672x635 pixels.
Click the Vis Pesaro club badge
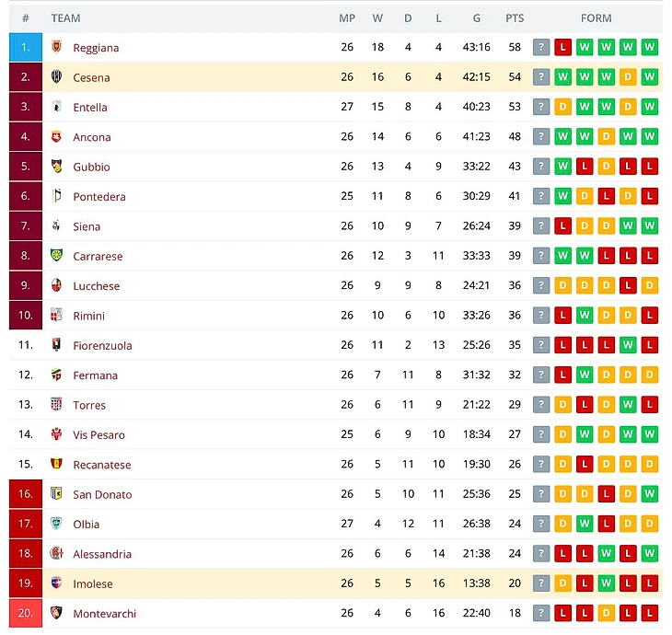56,434
